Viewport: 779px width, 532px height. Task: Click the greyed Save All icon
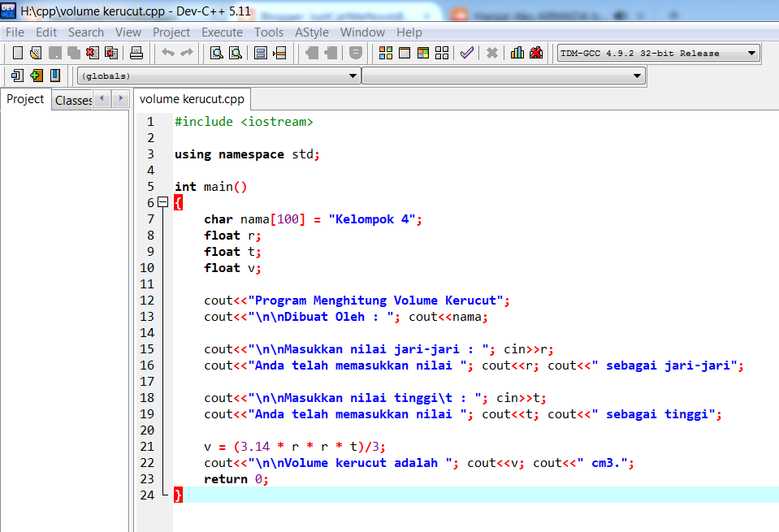[74, 53]
